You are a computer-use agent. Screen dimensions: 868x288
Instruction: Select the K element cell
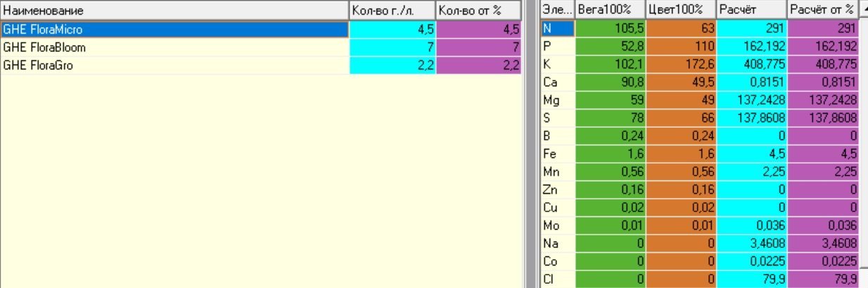(x=557, y=65)
